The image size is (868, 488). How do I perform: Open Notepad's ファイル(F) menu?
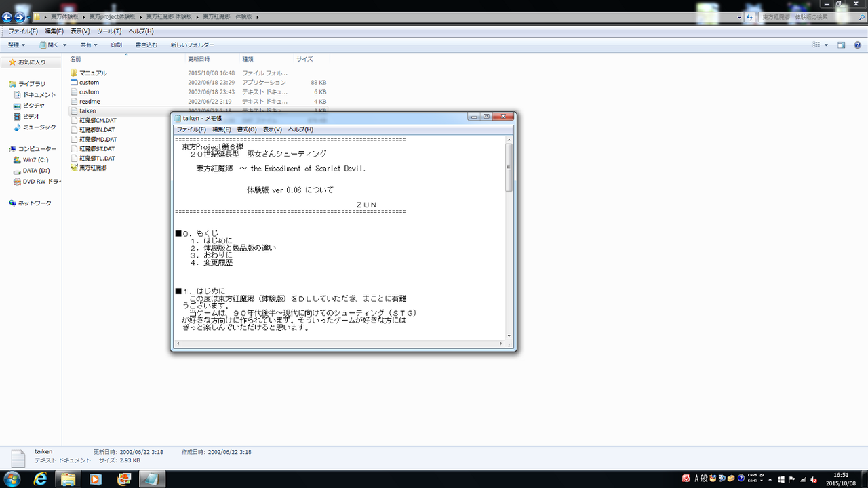click(x=191, y=129)
